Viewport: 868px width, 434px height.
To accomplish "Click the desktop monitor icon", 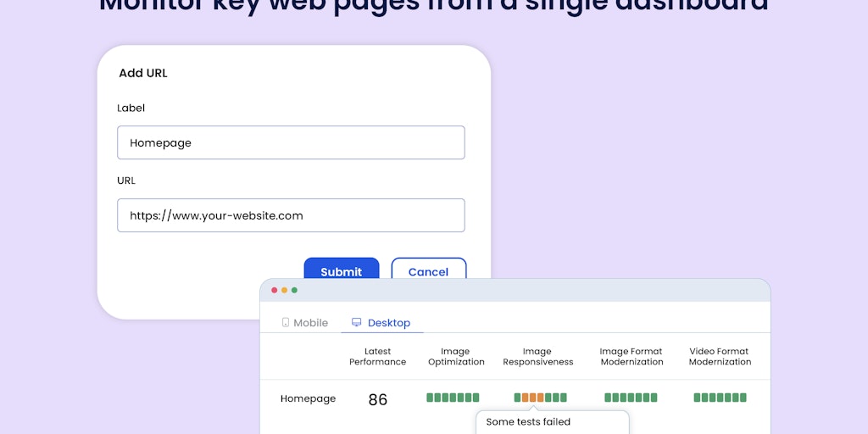I will tap(357, 322).
